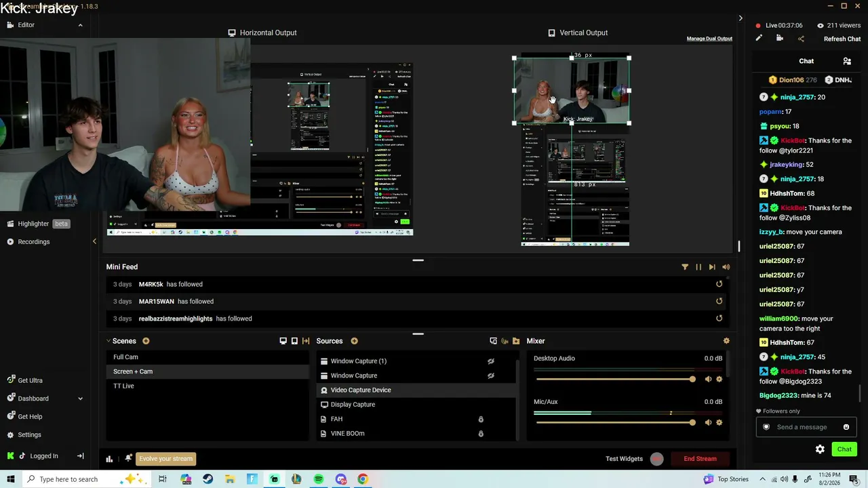
Task: Switch to the TT Live scene
Action: pyautogui.click(x=208, y=386)
